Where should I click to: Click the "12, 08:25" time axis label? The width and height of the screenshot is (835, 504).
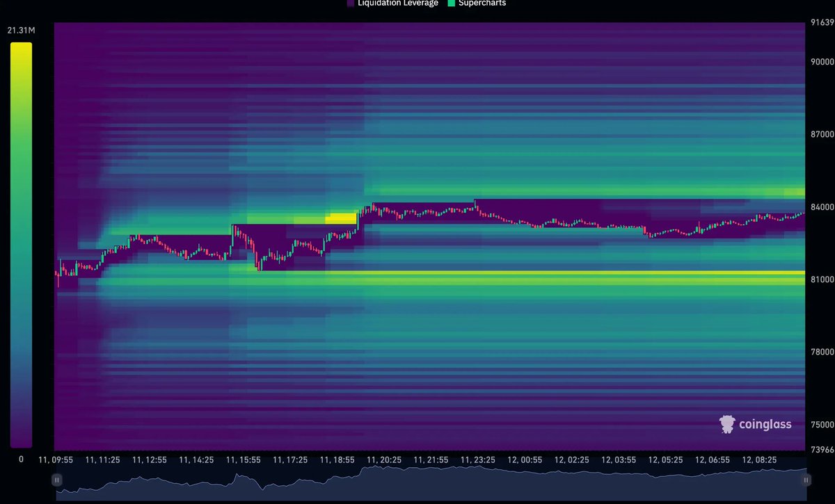tap(760, 460)
